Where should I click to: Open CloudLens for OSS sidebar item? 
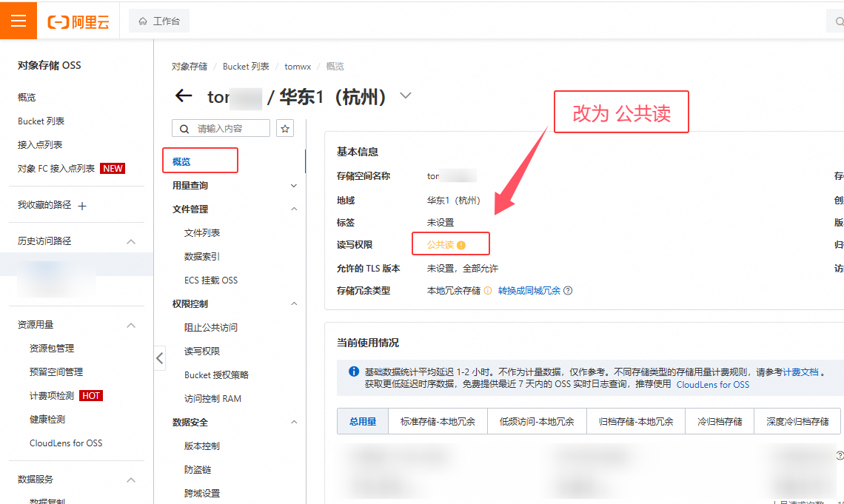pyautogui.click(x=66, y=443)
